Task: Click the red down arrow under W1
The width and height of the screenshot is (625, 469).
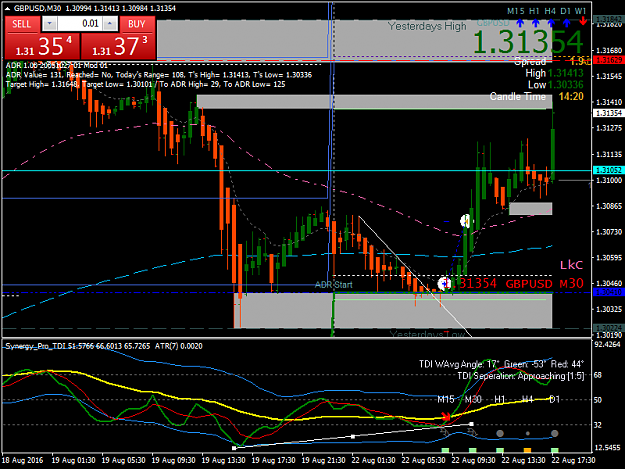Action: pos(582,21)
